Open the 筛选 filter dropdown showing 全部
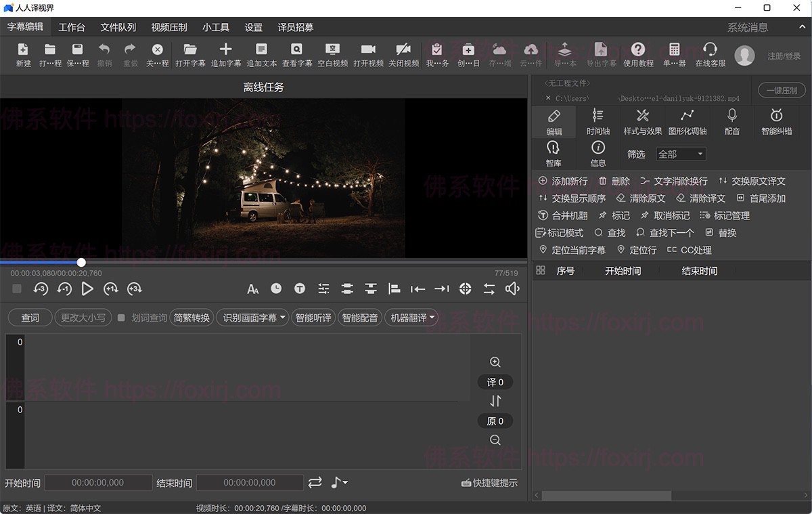This screenshot has width=812, height=514. [x=681, y=154]
